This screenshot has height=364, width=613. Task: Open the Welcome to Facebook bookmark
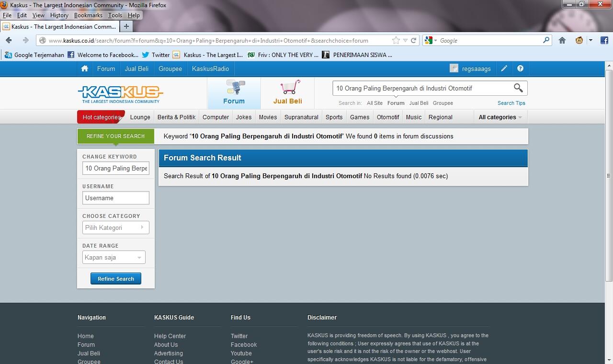tap(103, 55)
